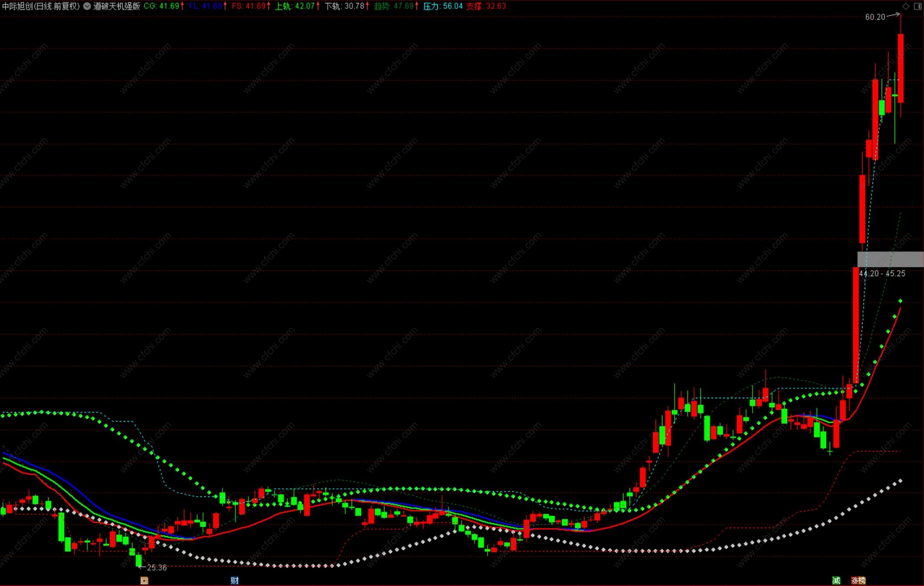Open the indicator dropdown beside 中际旭创 title
The image size is (924, 586).
coord(87,6)
